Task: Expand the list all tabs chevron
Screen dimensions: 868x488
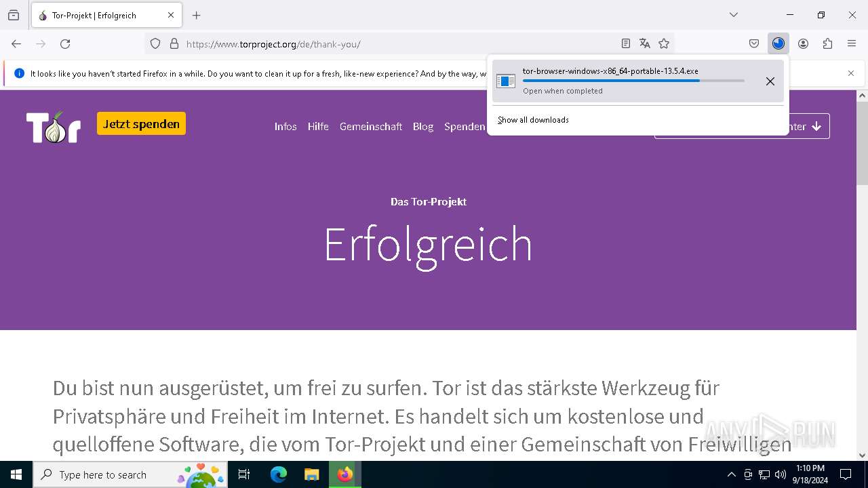Action: 734,15
